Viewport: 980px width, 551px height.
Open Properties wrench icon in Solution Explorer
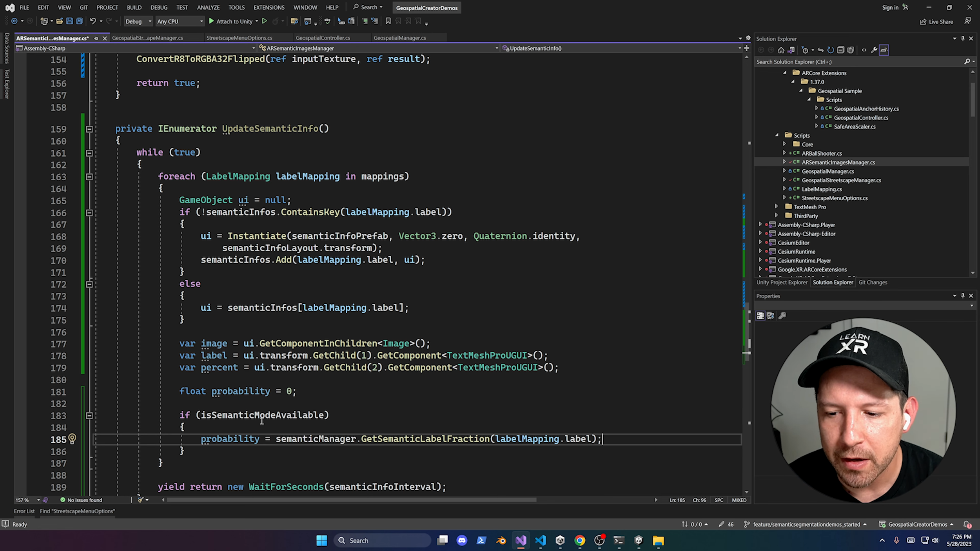(x=874, y=50)
